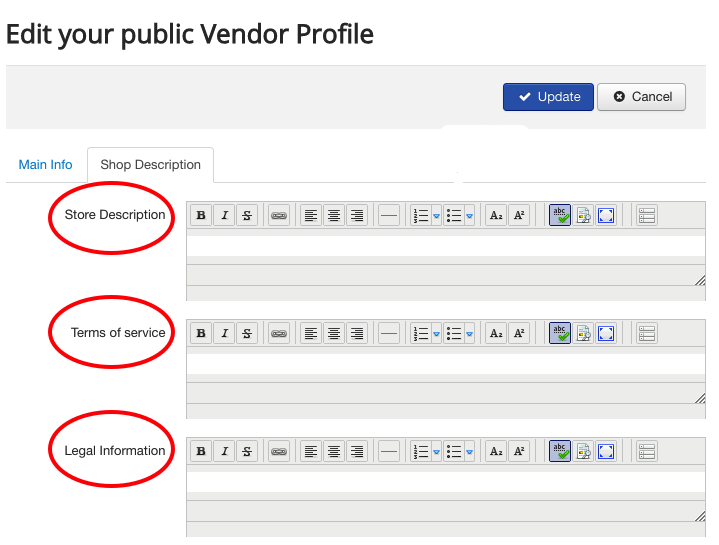This screenshot has height=545, width=719.
Task: Insert horizontal rule in Terms of service editor
Action: coord(389,333)
